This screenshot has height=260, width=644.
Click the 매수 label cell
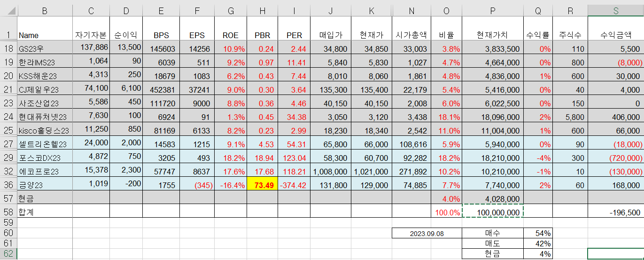(x=493, y=233)
